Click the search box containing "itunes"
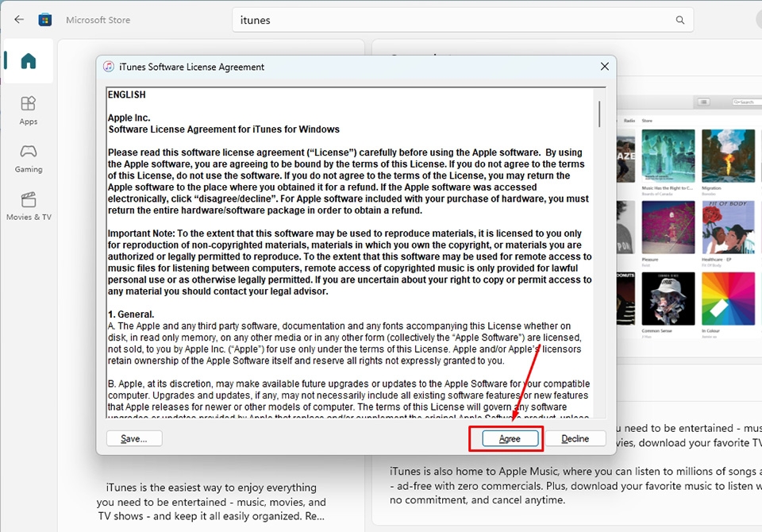This screenshot has width=762, height=532. [x=463, y=20]
